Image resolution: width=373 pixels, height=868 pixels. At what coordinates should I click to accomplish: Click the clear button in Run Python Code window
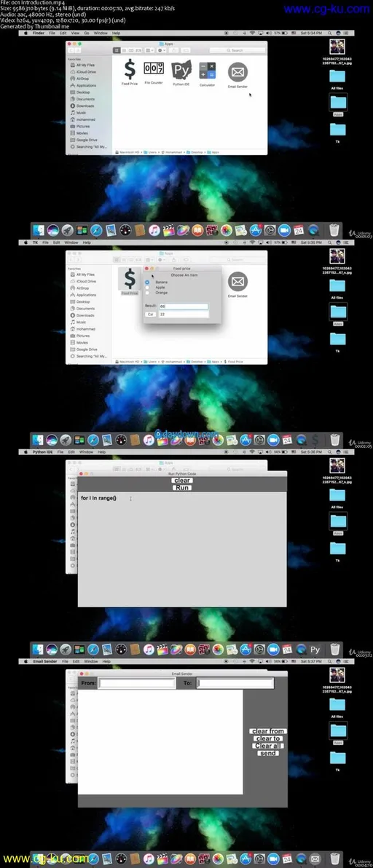(182, 481)
